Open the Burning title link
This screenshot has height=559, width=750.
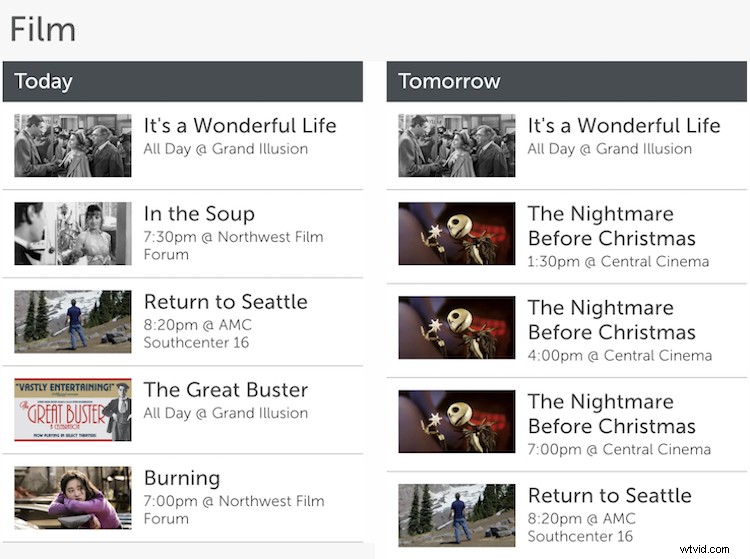pos(181,478)
